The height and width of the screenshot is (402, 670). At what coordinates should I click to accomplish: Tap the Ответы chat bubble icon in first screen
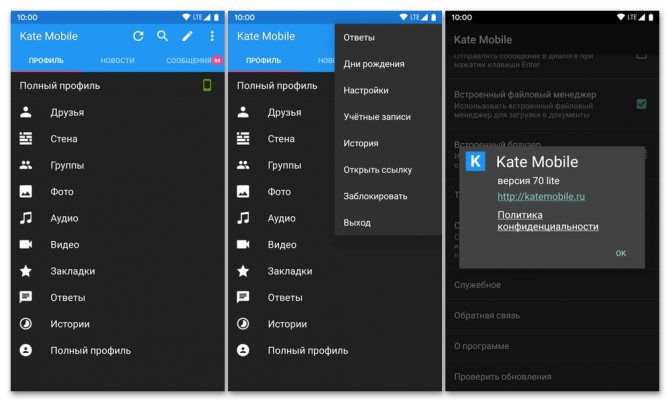click(26, 297)
